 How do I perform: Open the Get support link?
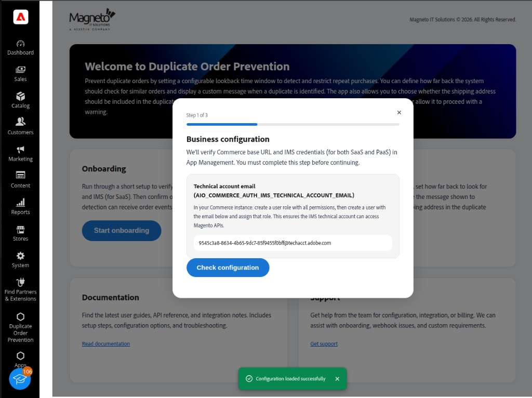324,344
